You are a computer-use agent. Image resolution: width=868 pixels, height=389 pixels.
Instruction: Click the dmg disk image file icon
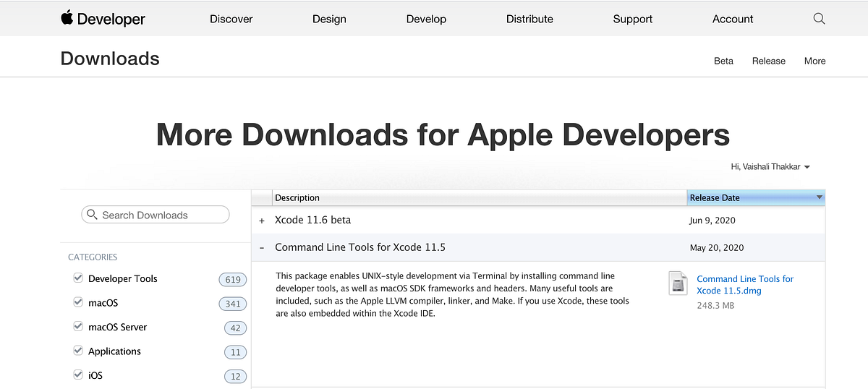[678, 283]
